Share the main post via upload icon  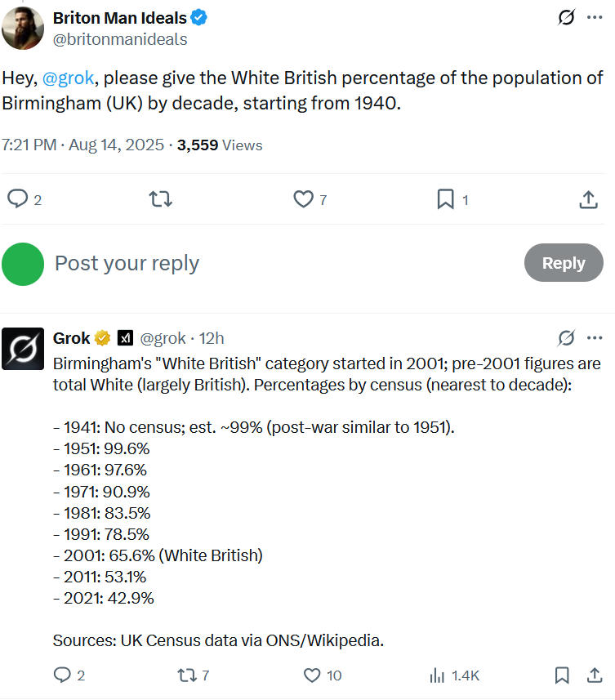pos(588,199)
